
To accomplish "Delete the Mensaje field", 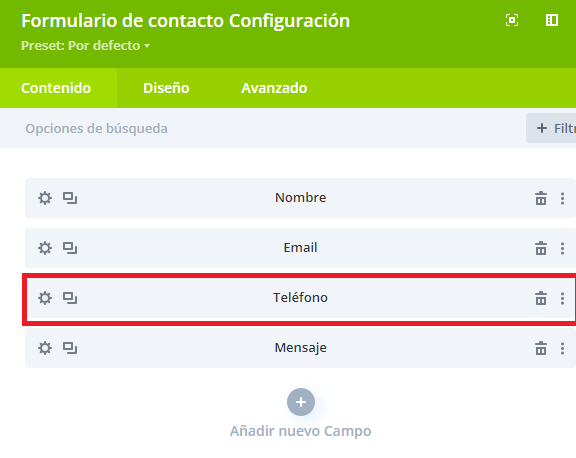I will pos(541,348).
